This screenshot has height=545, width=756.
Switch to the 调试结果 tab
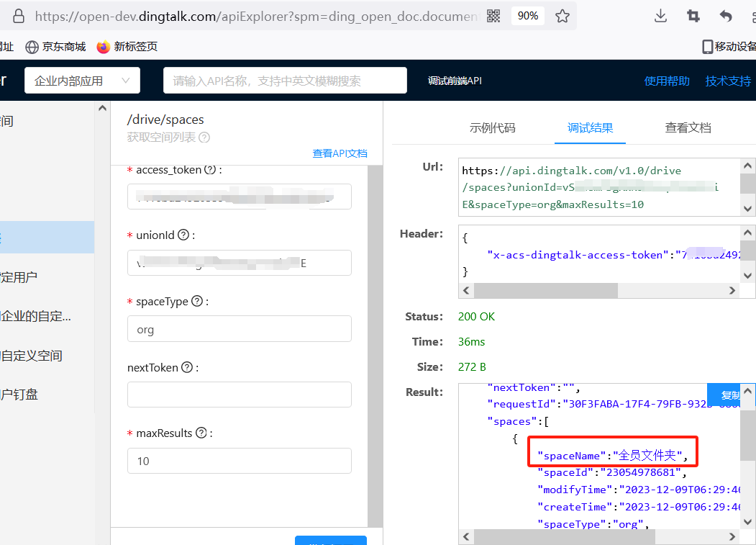(x=590, y=128)
